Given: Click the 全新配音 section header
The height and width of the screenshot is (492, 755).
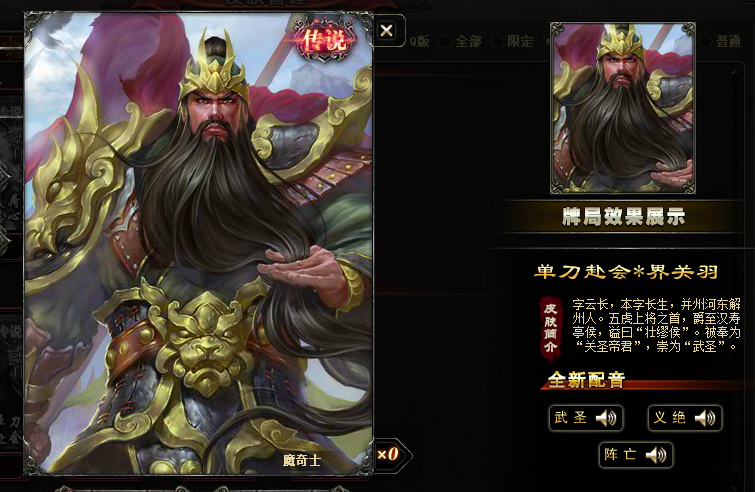Looking at the screenshot, I should (586, 380).
